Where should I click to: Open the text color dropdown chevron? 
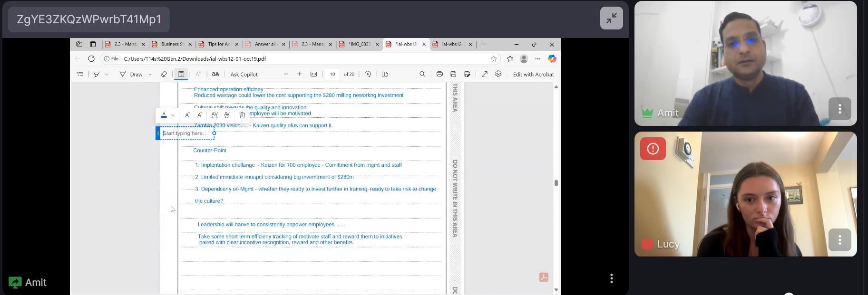click(173, 115)
